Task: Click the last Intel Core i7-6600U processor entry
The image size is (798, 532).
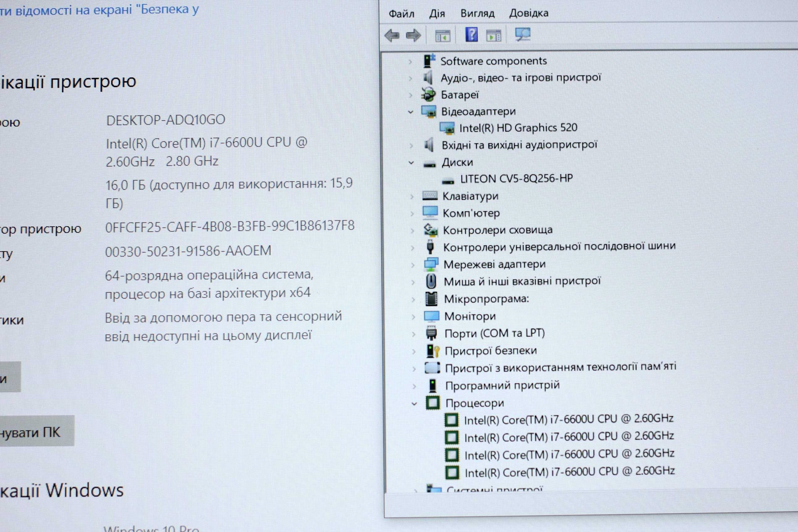Action: click(x=569, y=472)
